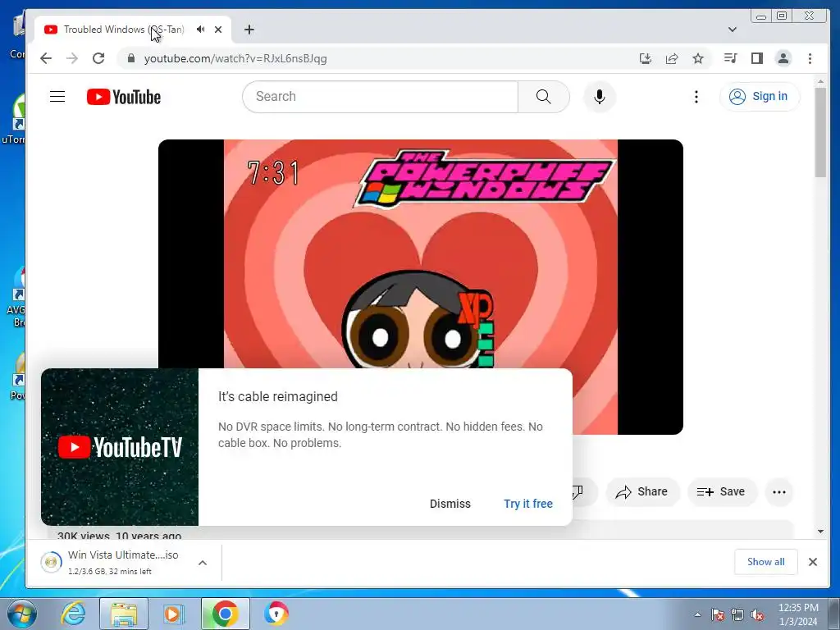This screenshot has width=840, height=630.
Task: Open the YouTube hamburger guide menu
Action: click(57, 97)
